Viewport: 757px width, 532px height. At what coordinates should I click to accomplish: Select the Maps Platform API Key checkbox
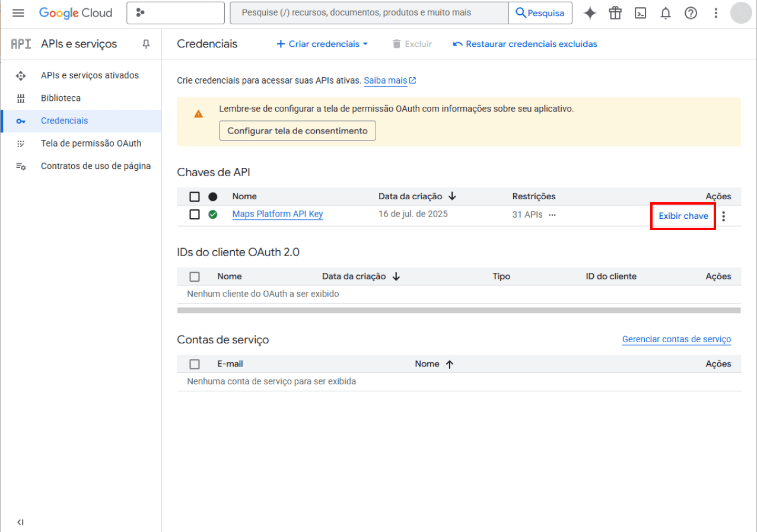pyautogui.click(x=195, y=214)
